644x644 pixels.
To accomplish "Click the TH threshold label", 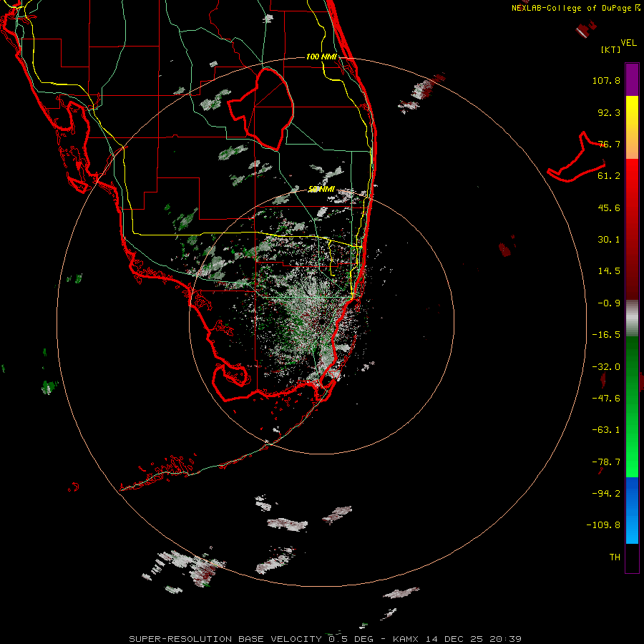I will [615, 557].
